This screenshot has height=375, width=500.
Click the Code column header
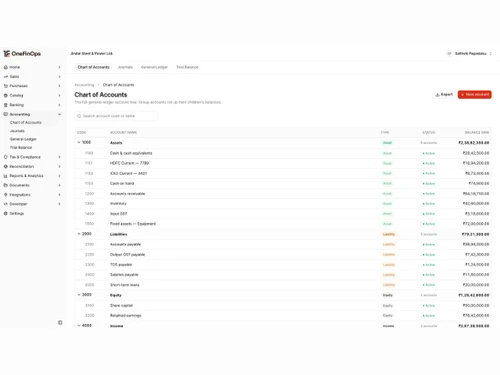click(81, 133)
